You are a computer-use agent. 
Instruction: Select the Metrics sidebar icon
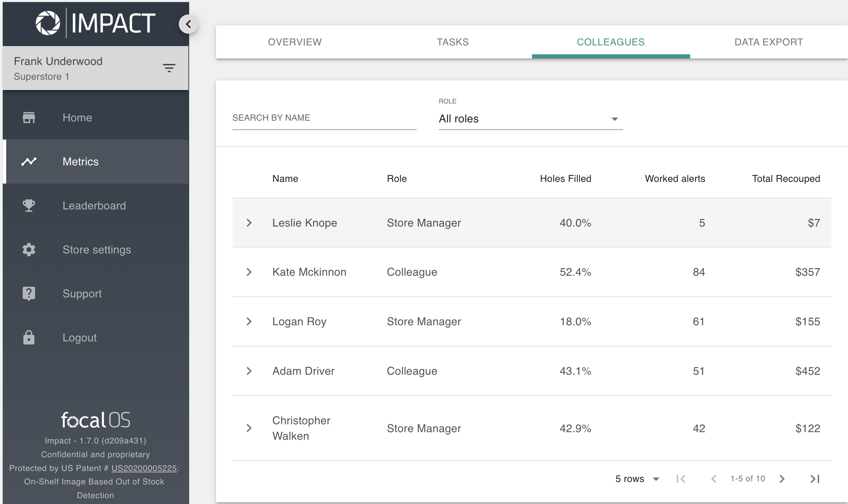pyautogui.click(x=29, y=161)
